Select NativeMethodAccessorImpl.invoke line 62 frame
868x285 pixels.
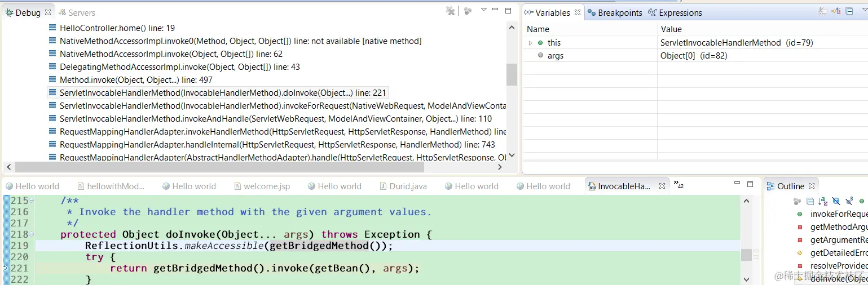pos(166,54)
